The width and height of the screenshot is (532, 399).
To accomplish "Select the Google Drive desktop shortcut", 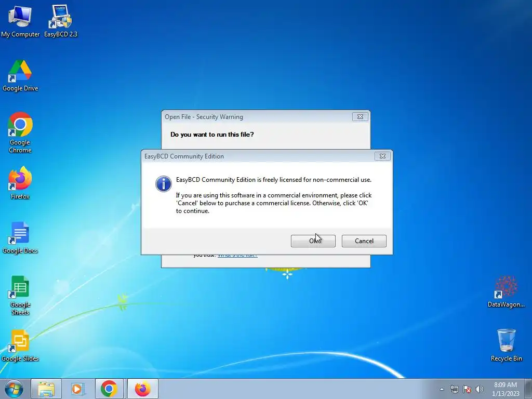I will tap(20, 76).
